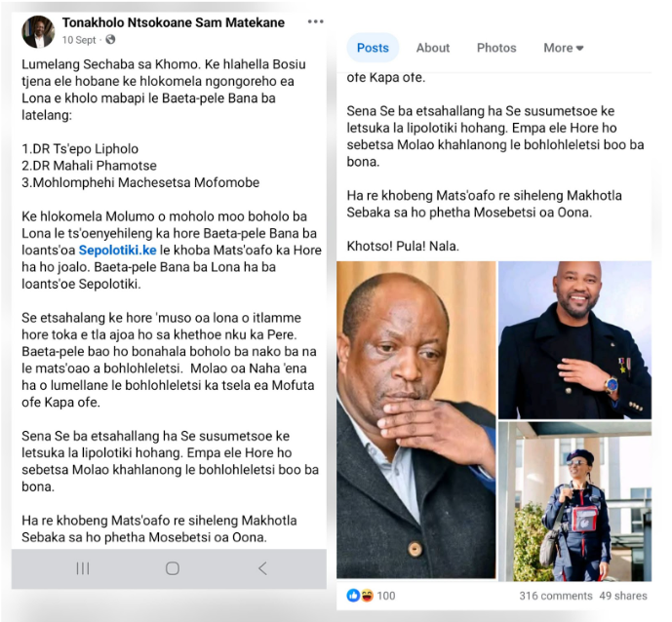This screenshot has width=672, height=622.
Task: Open Tonakholo Ntsokoane Sam Matekane profile name
Action: pos(174,22)
